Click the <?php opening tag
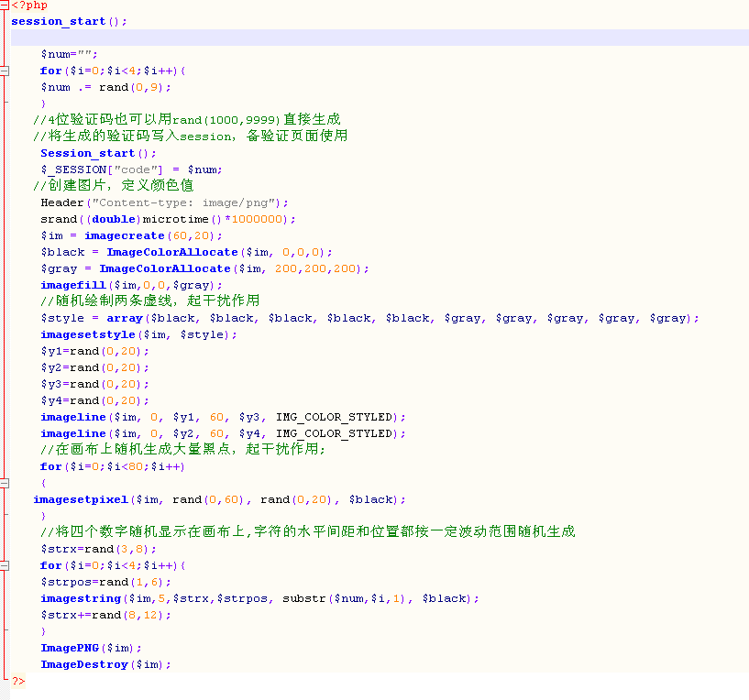This screenshot has height=700, width=749. click(29, 5)
